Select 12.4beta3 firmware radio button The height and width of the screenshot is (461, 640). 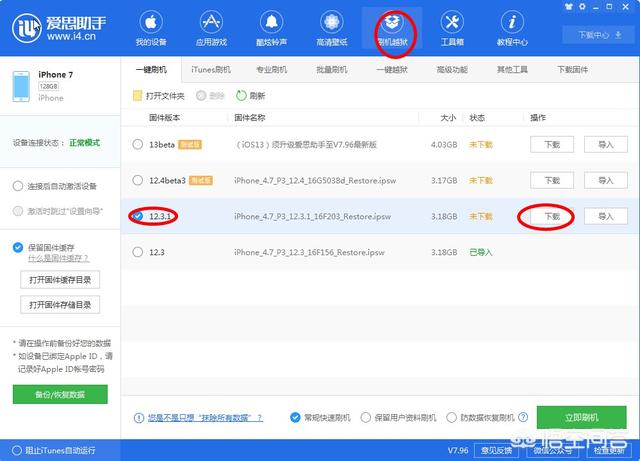pyautogui.click(x=138, y=180)
